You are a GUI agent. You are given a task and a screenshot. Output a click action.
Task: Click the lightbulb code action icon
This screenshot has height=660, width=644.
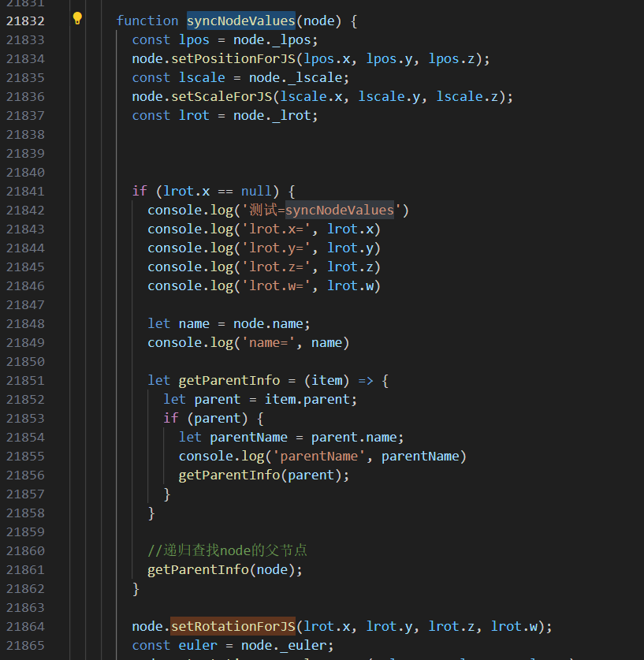click(77, 19)
